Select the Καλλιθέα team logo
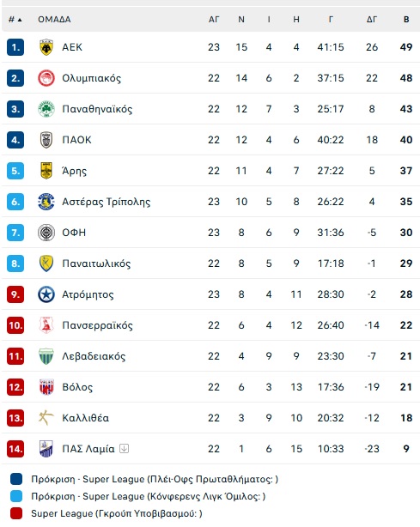The image size is (420, 527). pyautogui.click(x=46, y=418)
